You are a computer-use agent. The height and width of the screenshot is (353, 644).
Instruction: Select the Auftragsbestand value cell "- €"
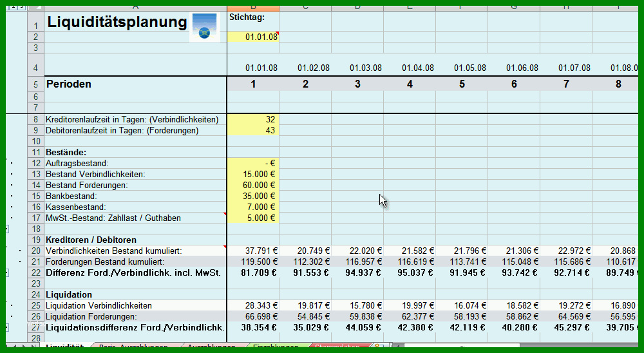point(253,164)
